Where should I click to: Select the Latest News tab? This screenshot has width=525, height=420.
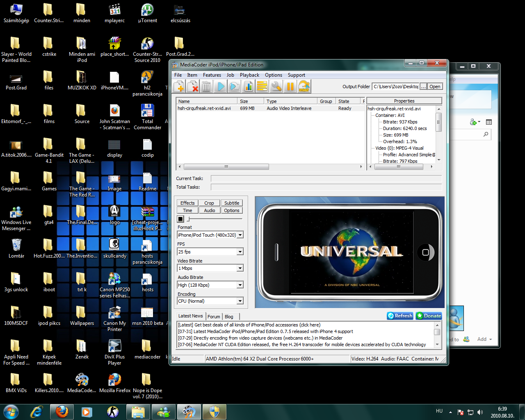tap(190, 316)
